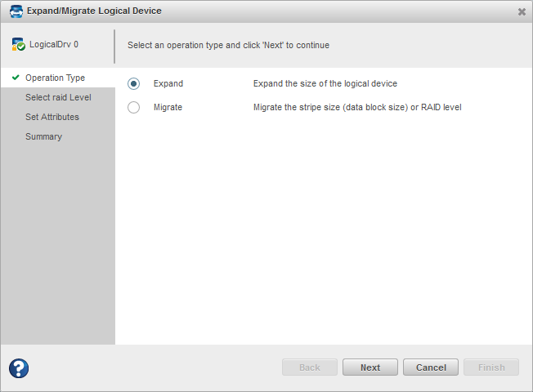533x392 pixels.
Task: Go to Select raid Level step
Action: [58, 98]
